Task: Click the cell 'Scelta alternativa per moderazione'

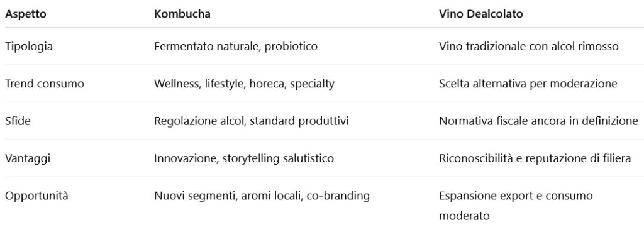Action: click(x=528, y=84)
